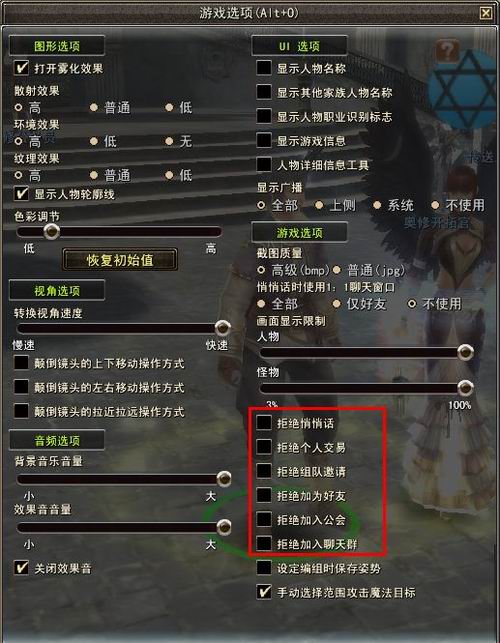Check the 拒绝加入公会 box

click(264, 519)
